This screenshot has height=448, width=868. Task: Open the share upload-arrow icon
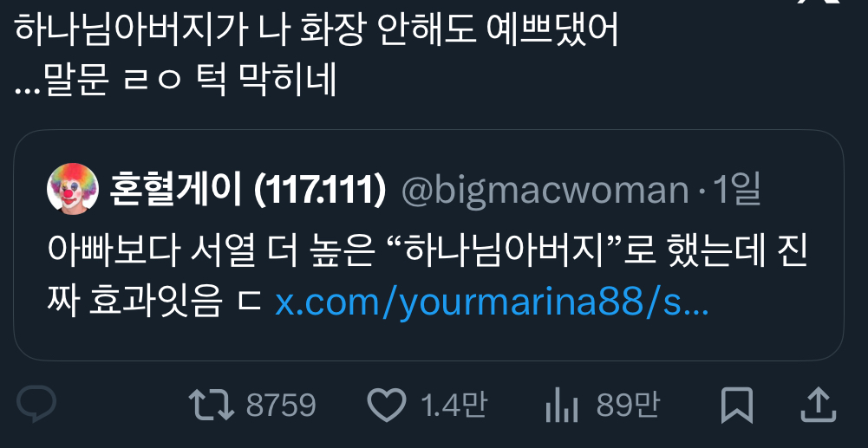pos(819,405)
